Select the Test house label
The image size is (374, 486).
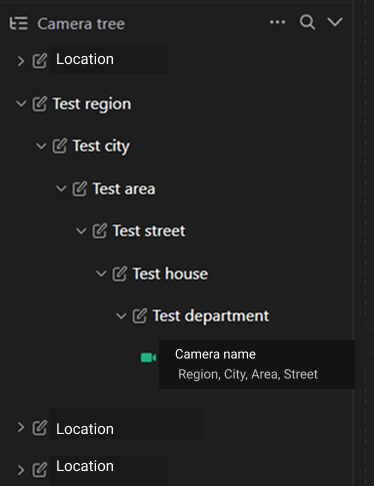(170, 274)
